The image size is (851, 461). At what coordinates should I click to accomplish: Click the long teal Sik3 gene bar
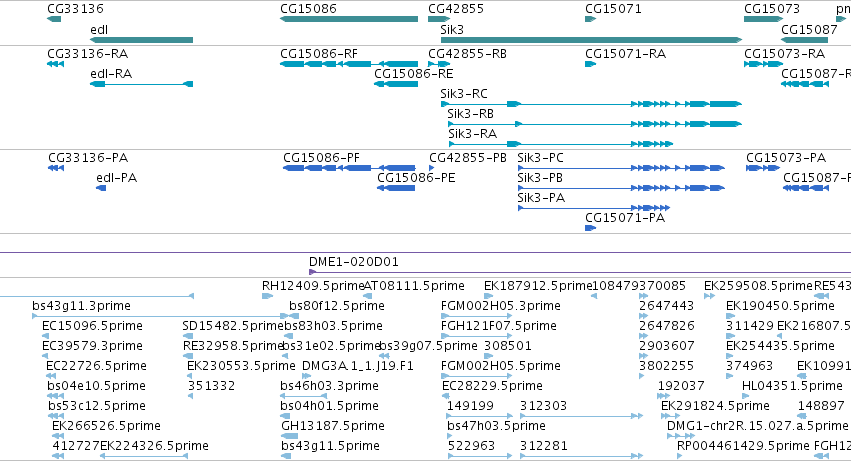pyautogui.click(x=591, y=40)
